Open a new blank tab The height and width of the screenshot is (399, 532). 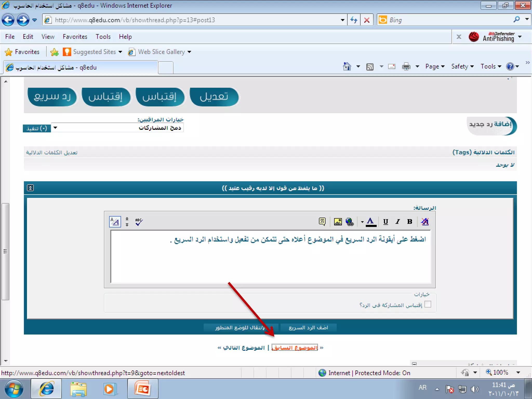[x=165, y=68]
